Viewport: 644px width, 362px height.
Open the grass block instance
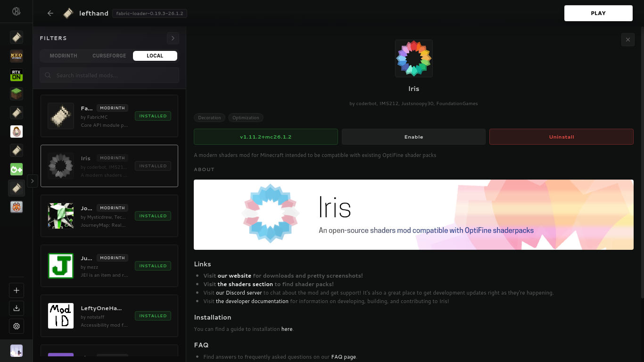(x=17, y=94)
